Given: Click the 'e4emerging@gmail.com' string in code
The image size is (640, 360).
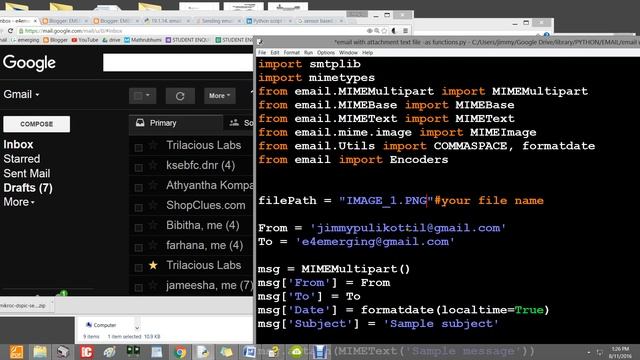Looking at the screenshot, I should tap(375, 242).
